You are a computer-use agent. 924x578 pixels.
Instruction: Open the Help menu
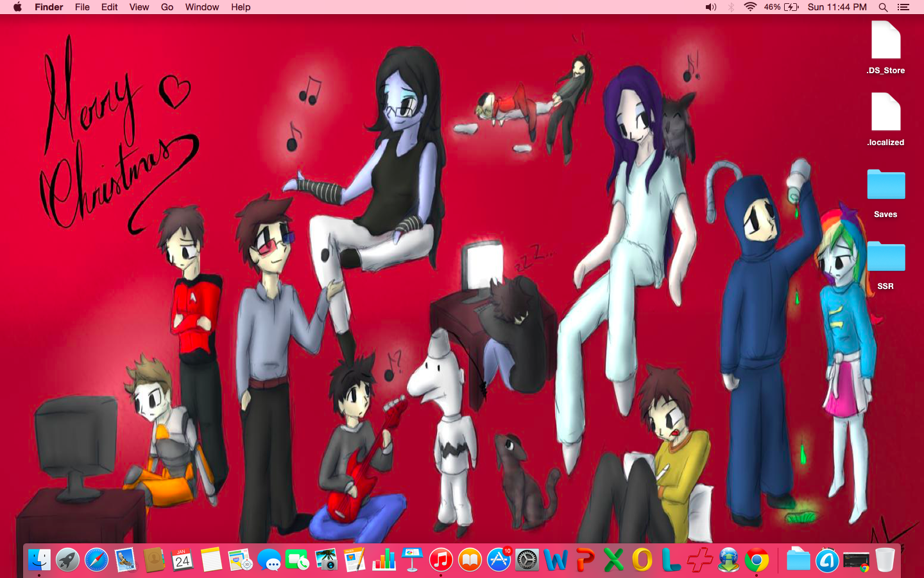[x=241, y=7]
